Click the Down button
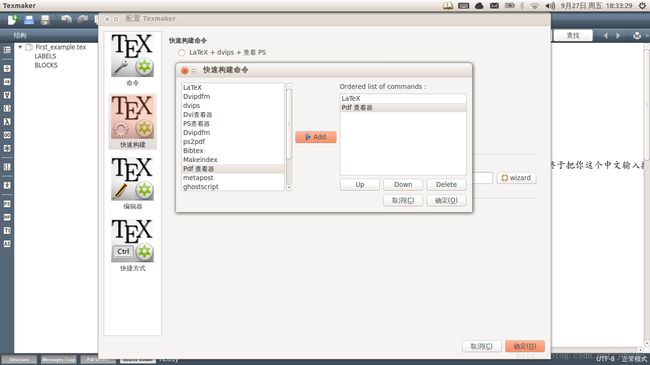This screenshot has width=650, height=365. pos(403,185)
